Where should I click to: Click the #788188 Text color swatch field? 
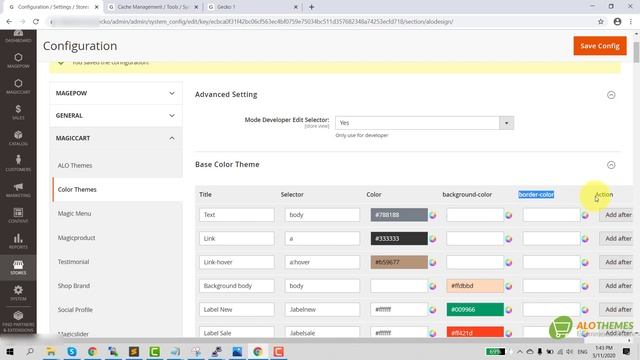point(399,215)
